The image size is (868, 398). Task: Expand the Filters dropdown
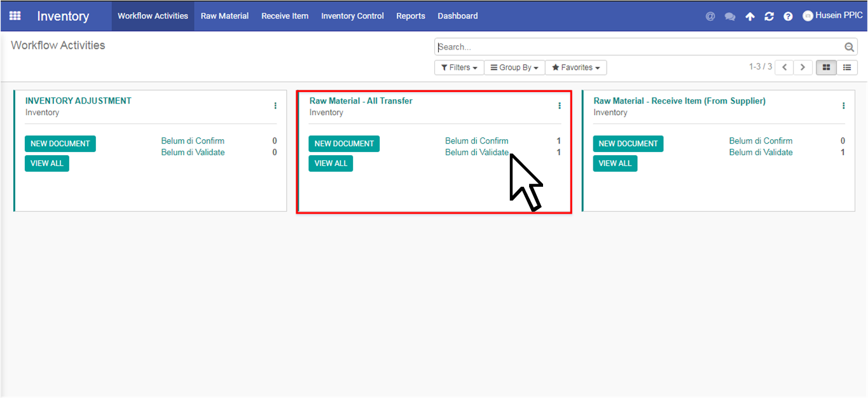459,67
